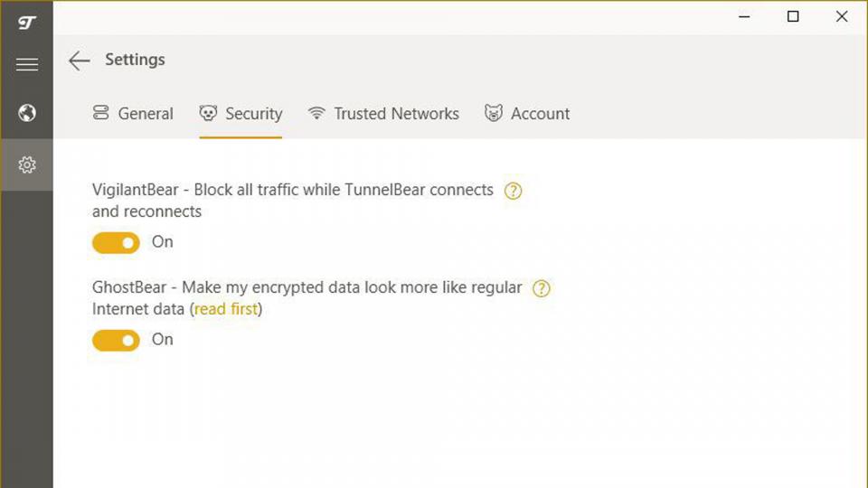This screenshot has height=488, width=868.
Task: Go back using the Settings arrow
Action: (80, 61)
